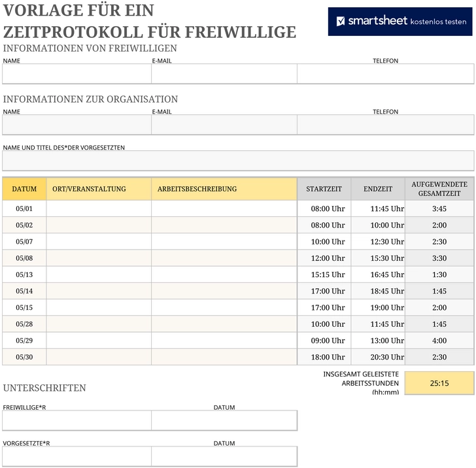Click the volunteer TELEFON input field

pos(386,74)
